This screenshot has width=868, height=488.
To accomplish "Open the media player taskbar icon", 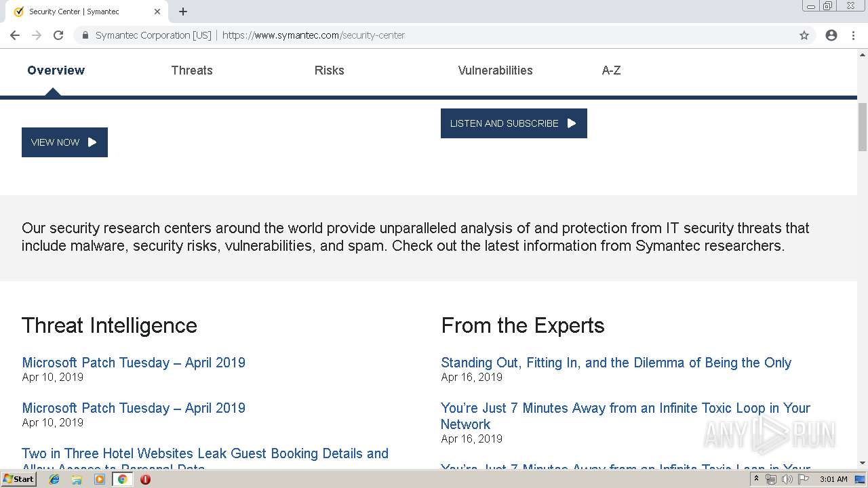I will click(100, 479).
